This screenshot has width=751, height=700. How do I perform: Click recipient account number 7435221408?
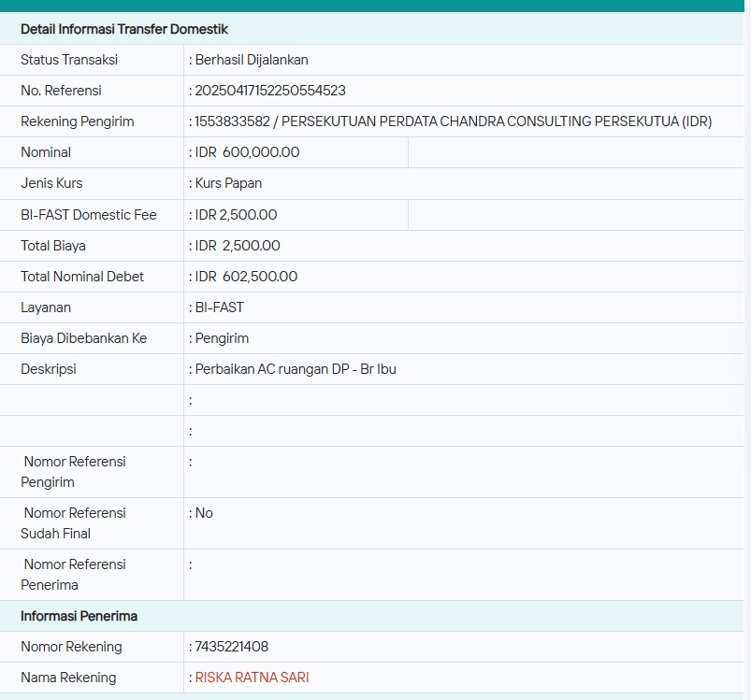click(x=232, y=647)
